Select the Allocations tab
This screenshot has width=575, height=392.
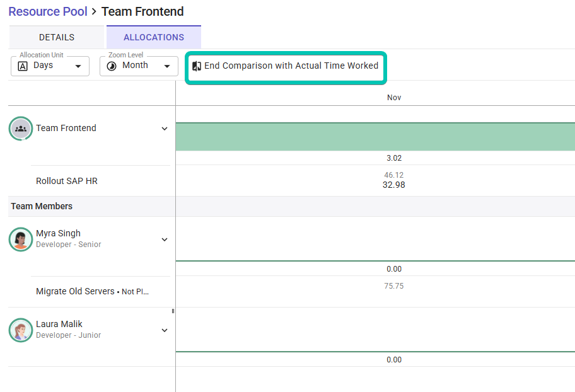click(x=154, y=37)
